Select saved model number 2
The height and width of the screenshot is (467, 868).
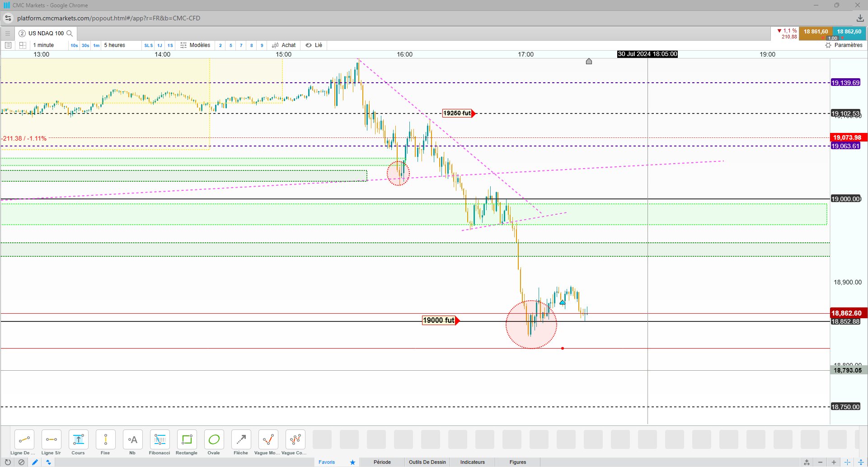tap(221, 45)
